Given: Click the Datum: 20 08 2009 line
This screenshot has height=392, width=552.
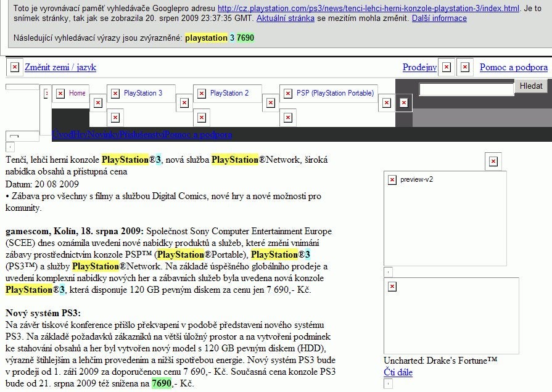Looking at the screenshot, I should 42,184.
